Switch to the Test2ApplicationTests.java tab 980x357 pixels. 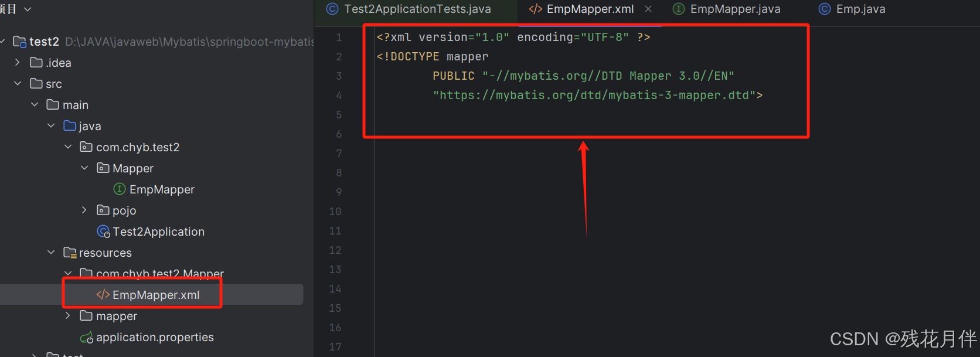417,9
